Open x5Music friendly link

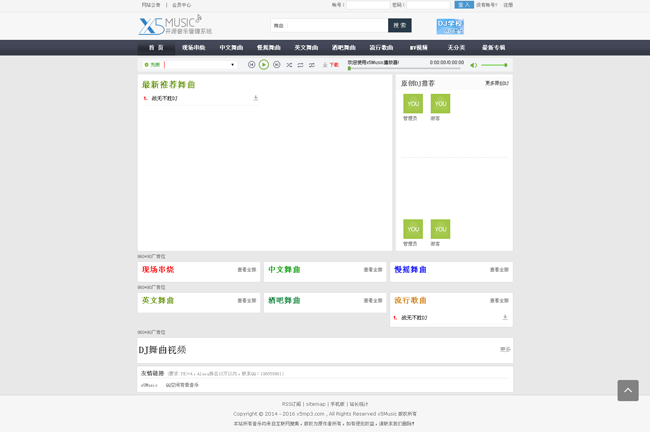pyautogui.click(x=149, y=385)
